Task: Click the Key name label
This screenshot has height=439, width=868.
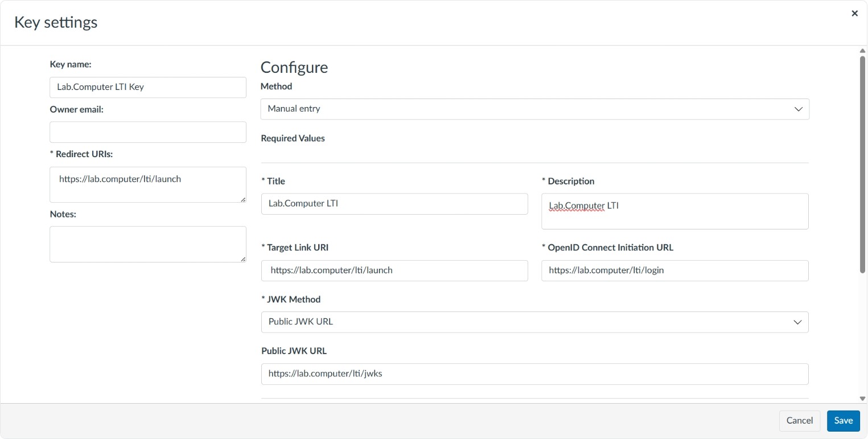Action: point(71,64)
